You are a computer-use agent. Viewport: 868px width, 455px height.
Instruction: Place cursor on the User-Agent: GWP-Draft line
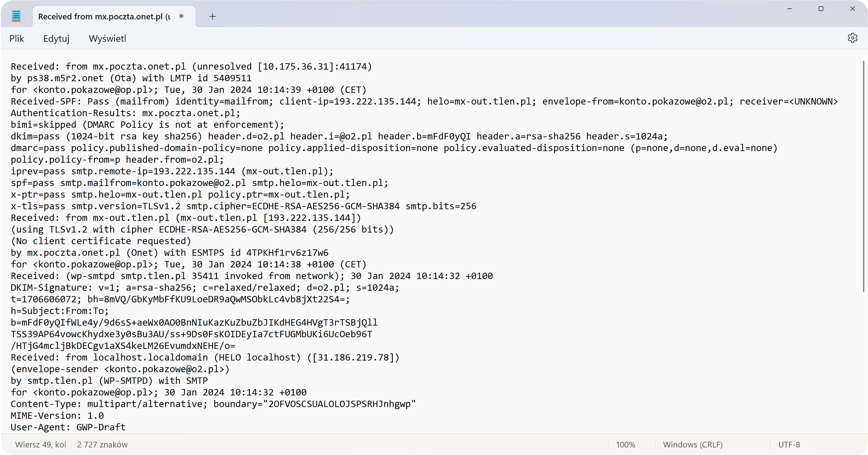(68, 427)
